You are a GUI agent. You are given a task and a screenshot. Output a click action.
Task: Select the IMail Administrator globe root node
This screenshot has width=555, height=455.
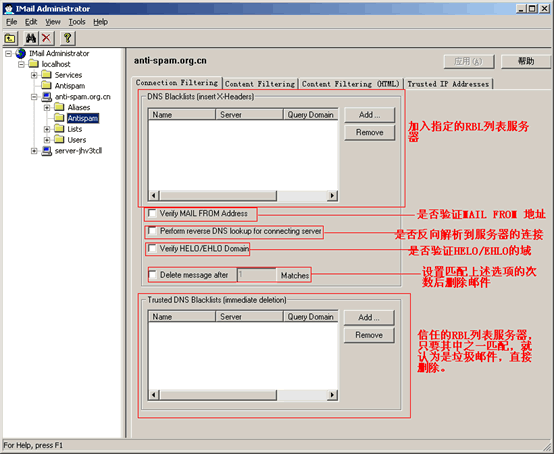click(21, 53)
